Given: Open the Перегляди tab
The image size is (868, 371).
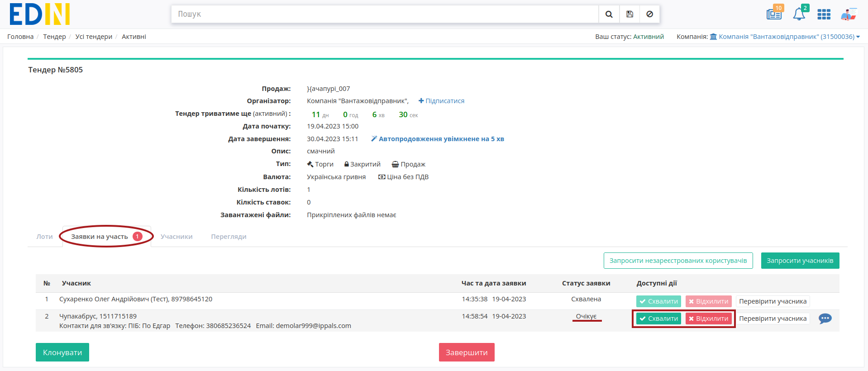Looking at the screenshot, I should click(x=229, y=237).
